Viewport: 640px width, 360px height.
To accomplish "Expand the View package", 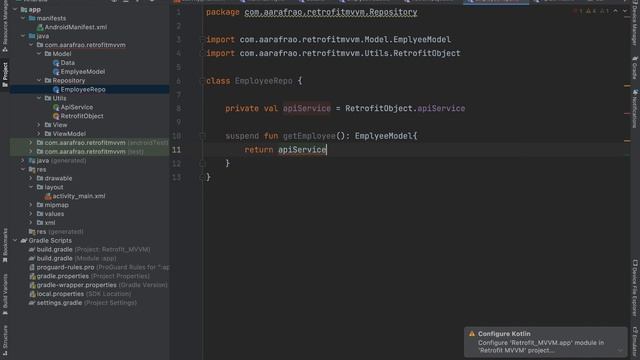I will (x=39, y=125).
